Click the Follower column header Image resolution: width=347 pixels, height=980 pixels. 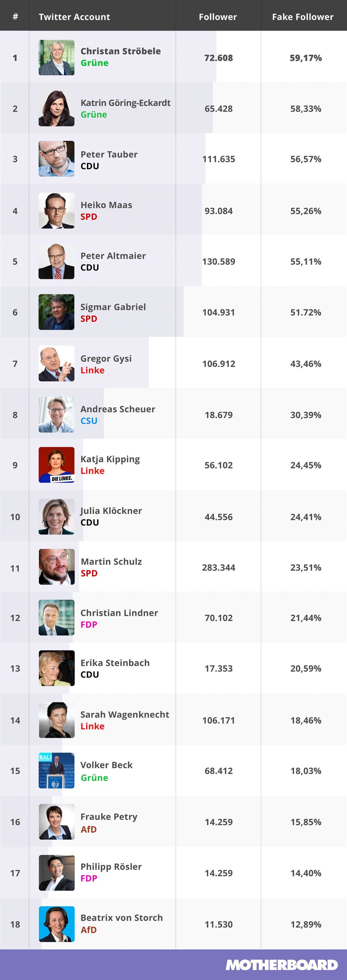coord(218,17)
